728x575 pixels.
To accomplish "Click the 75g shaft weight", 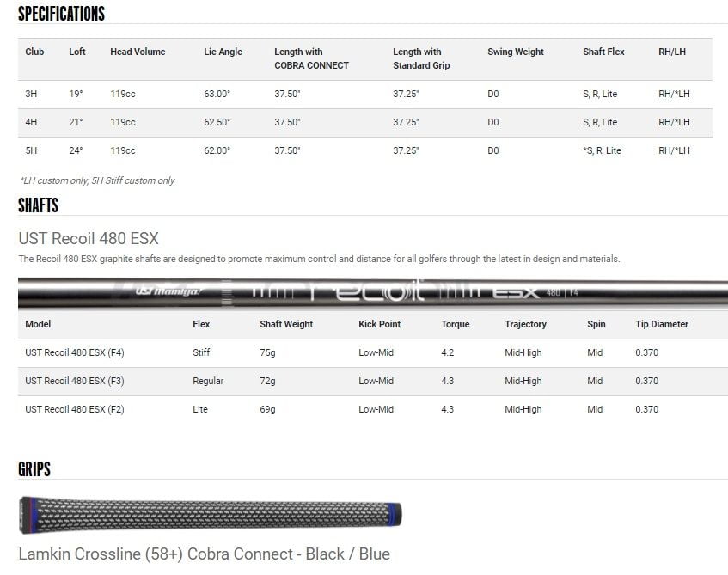I will [267, 352].
